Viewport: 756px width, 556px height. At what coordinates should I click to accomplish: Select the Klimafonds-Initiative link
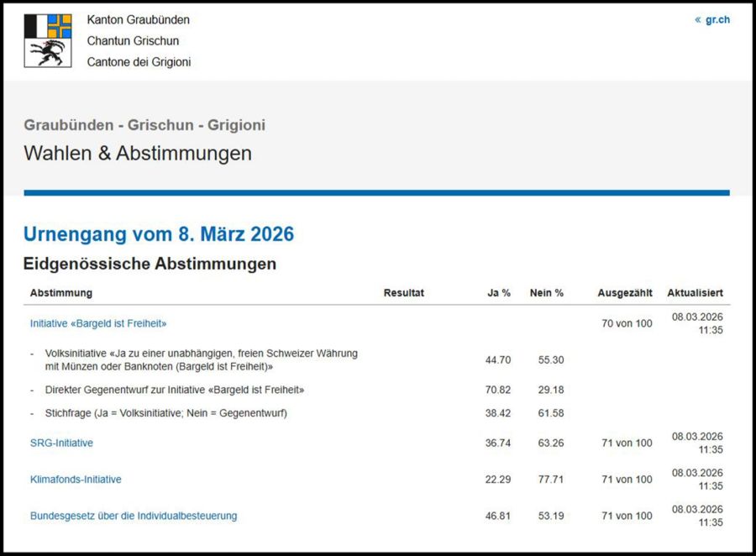click(x=76, y=480)
